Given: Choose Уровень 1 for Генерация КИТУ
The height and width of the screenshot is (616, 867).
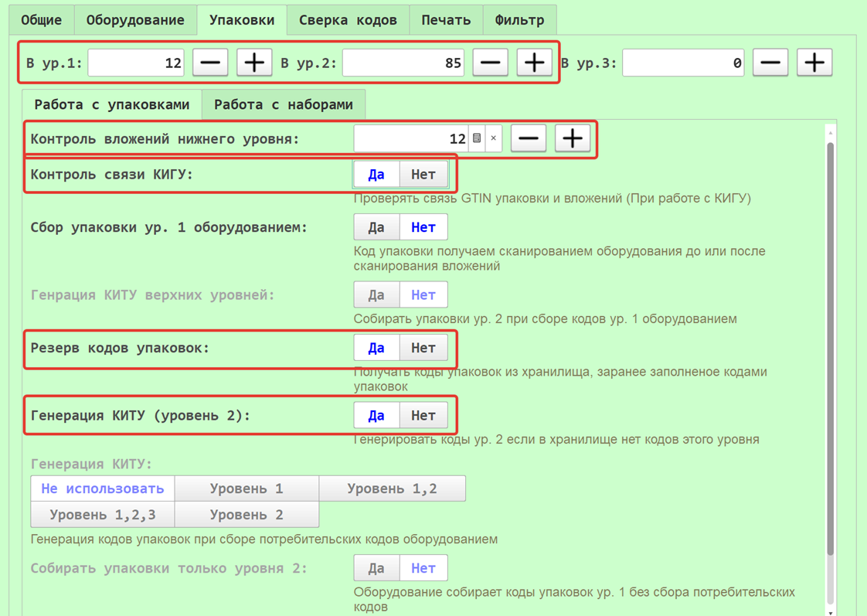Looking at the screenshot, I should [246, 488].
